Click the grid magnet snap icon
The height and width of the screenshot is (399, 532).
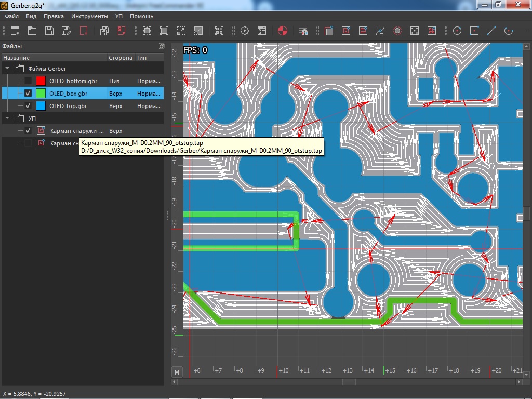pos(304,31)
